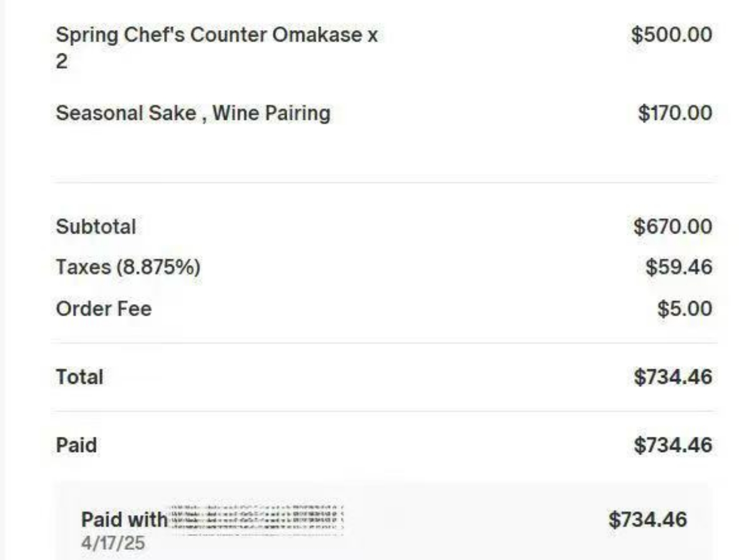Select the $670.00 subtotal amount
Image resolution: width=739 pixels, height=560 pixels.
point(673,226)
